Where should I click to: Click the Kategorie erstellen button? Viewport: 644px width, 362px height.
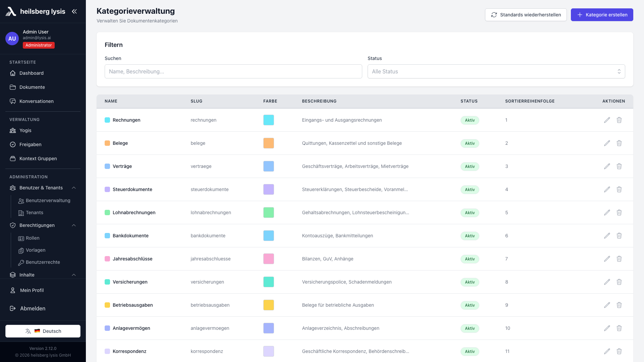(x=602, y=15)
